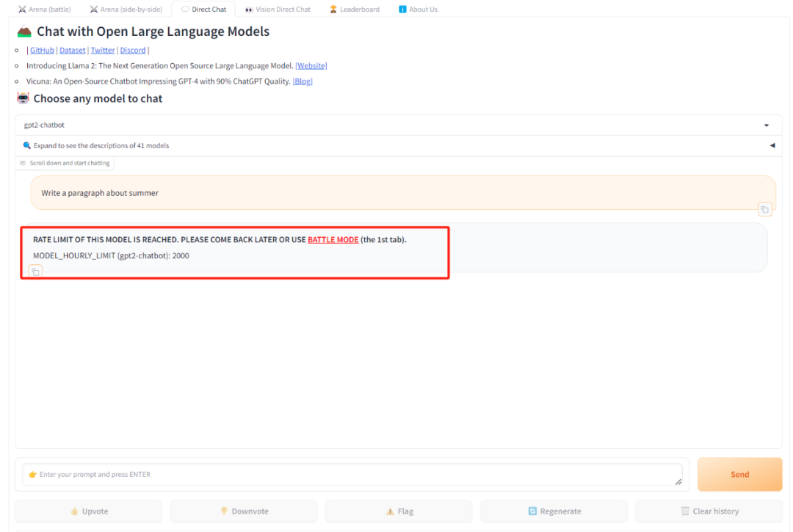The width and height of the screenshot is (793, 532).
Task: Clear the chat history
Action: tap(709, 511)
